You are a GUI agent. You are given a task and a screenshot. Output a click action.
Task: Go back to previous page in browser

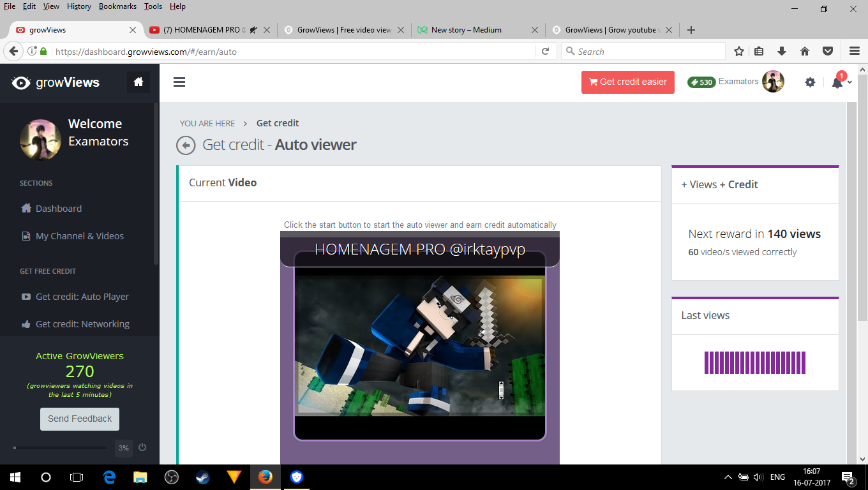tap(13, 52)
